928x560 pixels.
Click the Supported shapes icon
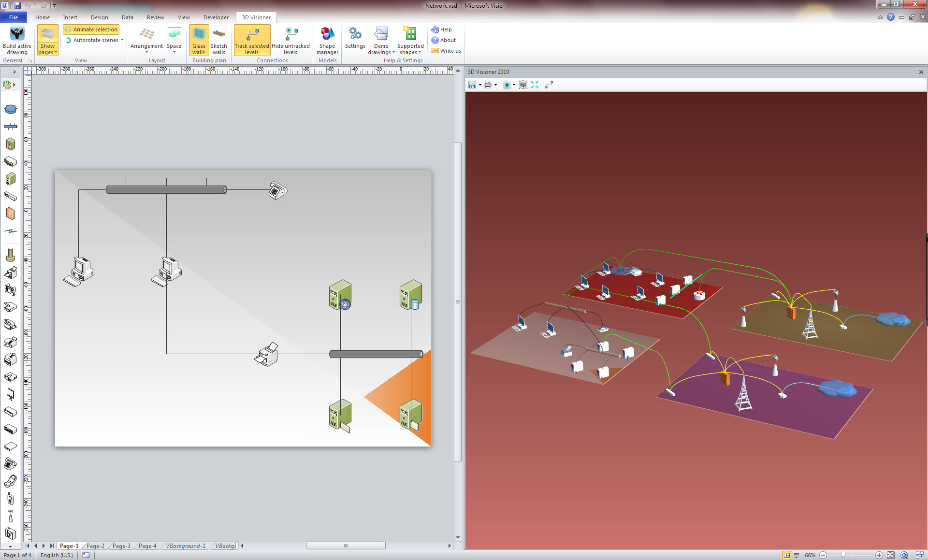point(410,34)
